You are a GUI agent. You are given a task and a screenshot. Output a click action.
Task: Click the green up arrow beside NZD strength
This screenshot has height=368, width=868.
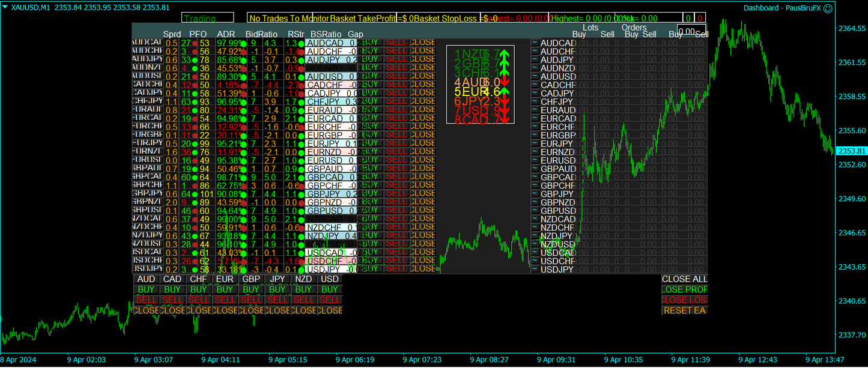[505, 55]
